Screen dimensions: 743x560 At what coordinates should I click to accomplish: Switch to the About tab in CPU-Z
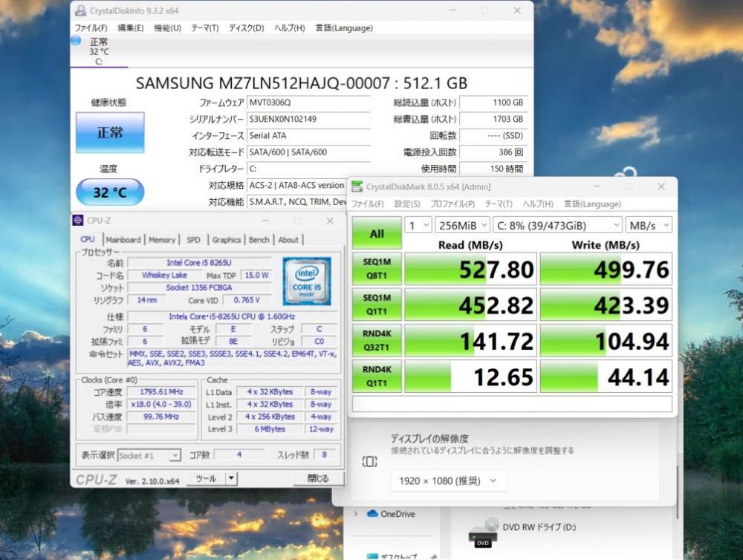pos(288,240)
